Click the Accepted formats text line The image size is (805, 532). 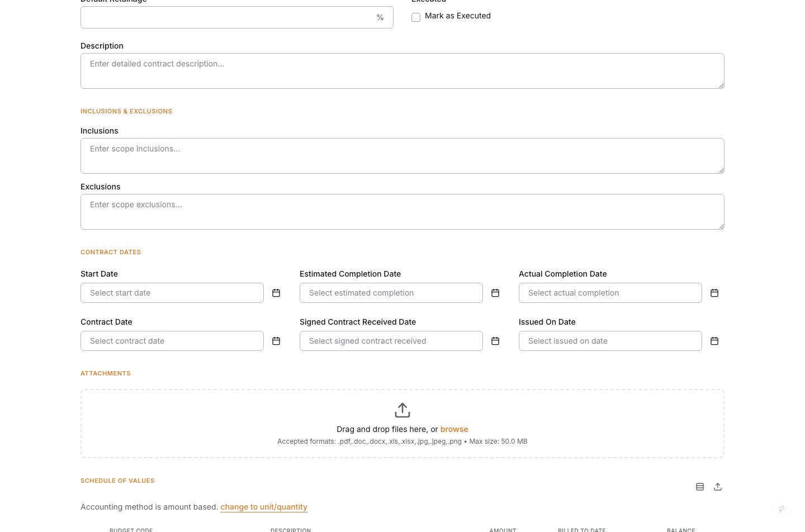point(402,441)
